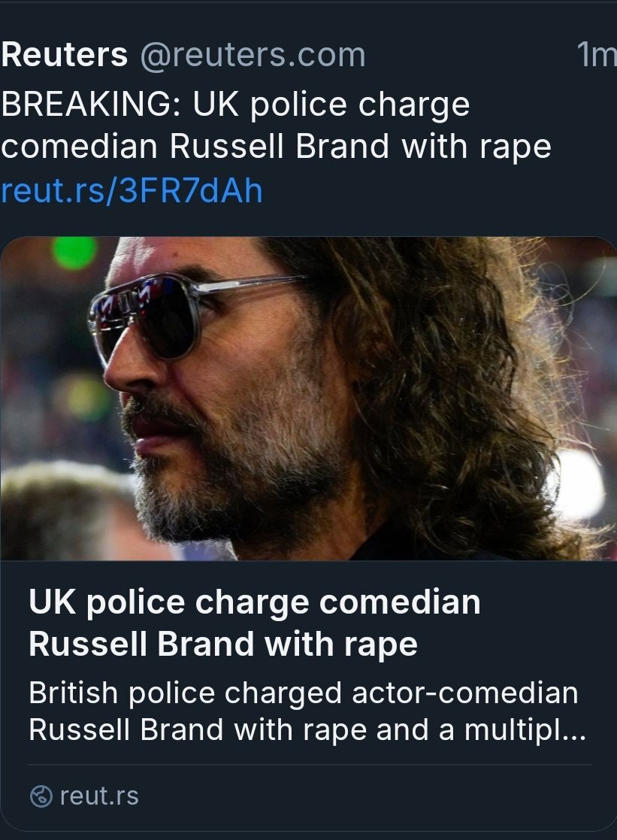Screen dimensions: 617x840
Task: Open the Reuters display name profile
Action: tap(64, 56)
